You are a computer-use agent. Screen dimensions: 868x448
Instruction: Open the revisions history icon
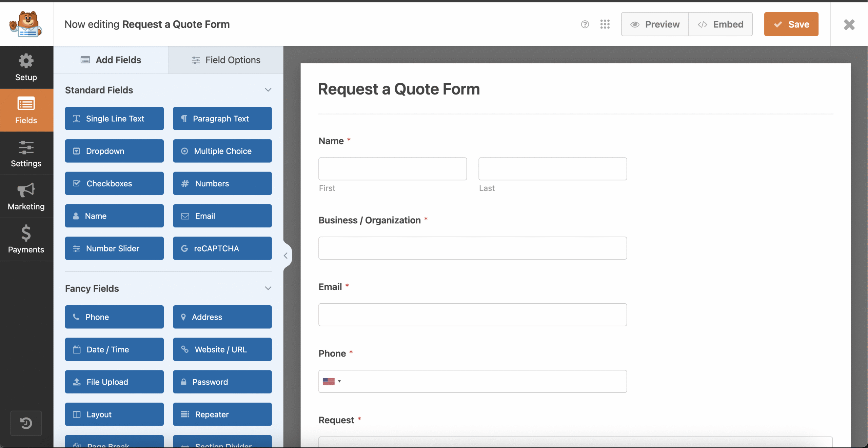click(26, 423)
